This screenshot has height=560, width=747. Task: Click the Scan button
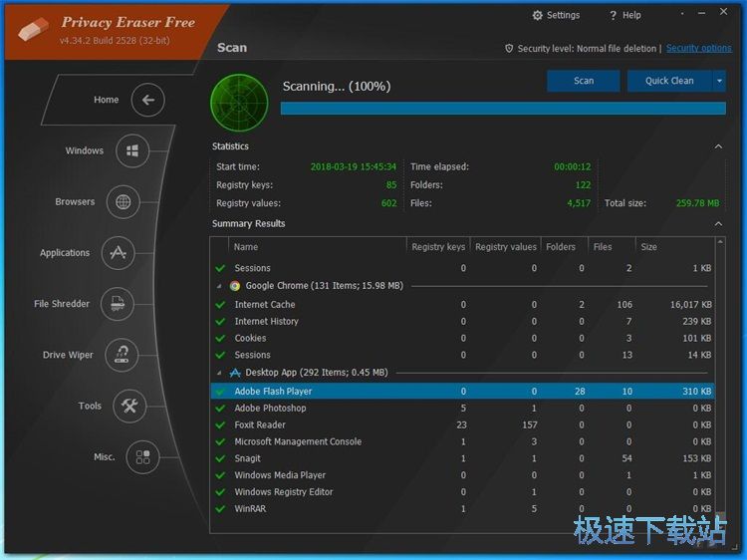[584, 81]
